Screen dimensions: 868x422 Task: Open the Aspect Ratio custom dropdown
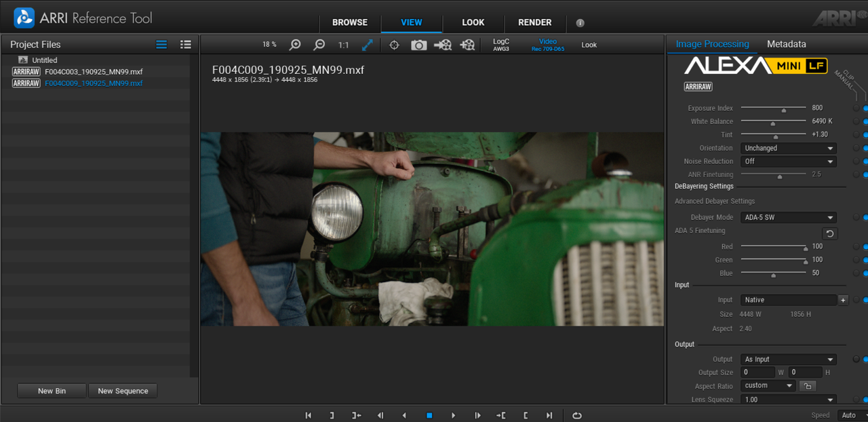768,385
